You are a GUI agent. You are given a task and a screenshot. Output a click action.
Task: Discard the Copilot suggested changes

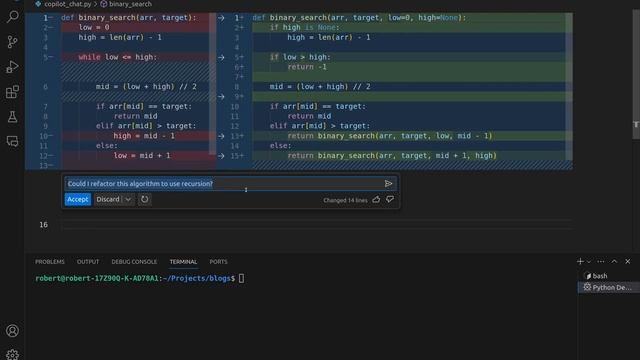[x=108, y=199]
